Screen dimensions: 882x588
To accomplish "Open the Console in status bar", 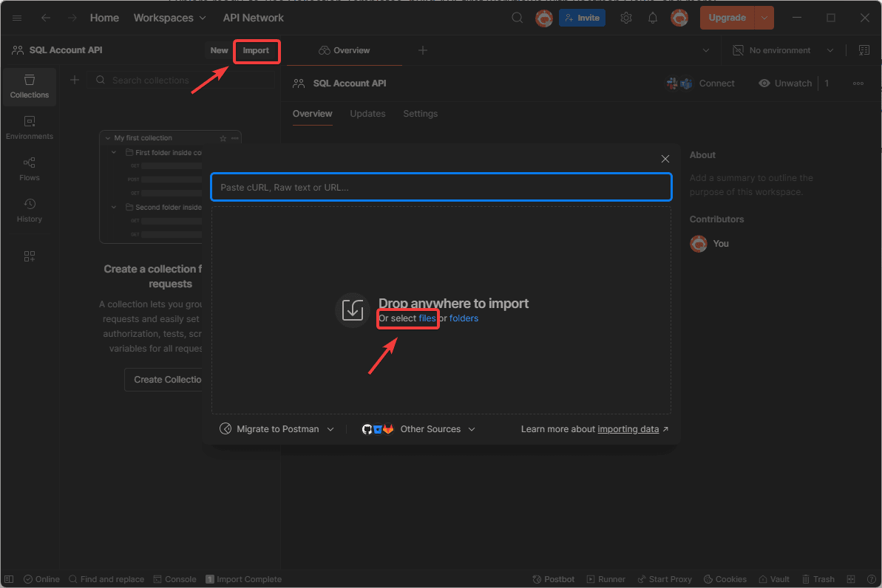I will 174,579.
